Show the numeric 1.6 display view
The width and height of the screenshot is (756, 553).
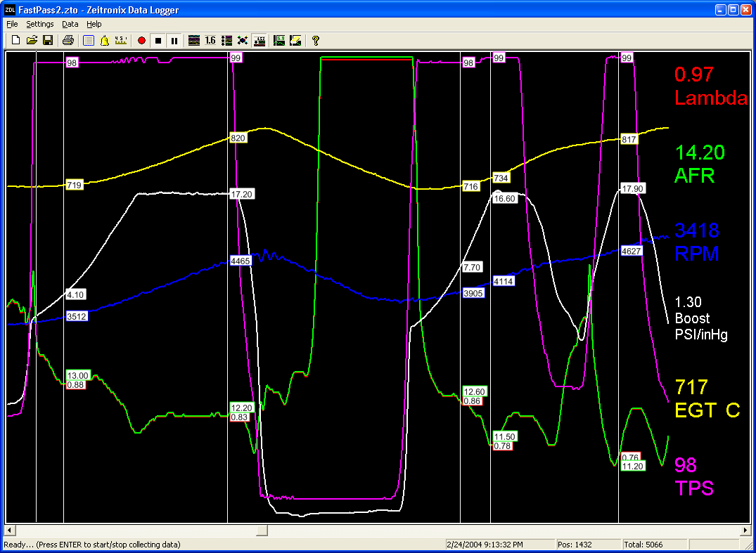pyautogui.click(x=210, y=41)
